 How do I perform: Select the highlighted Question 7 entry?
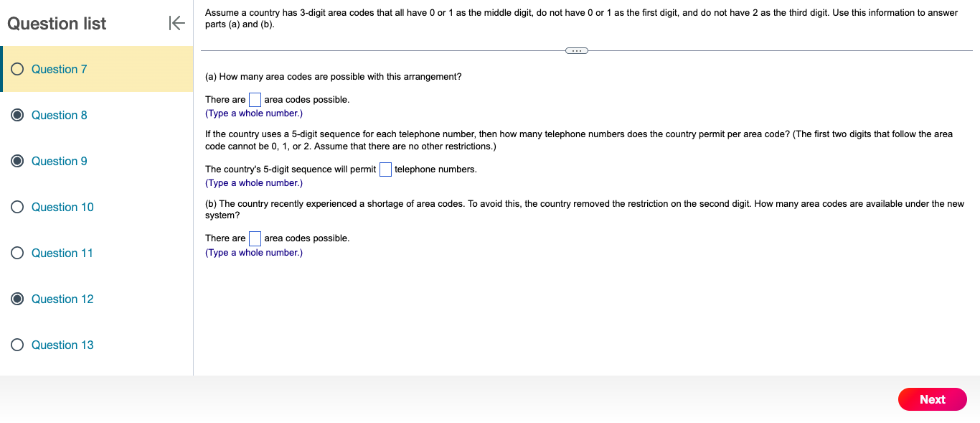coord(59,69)
